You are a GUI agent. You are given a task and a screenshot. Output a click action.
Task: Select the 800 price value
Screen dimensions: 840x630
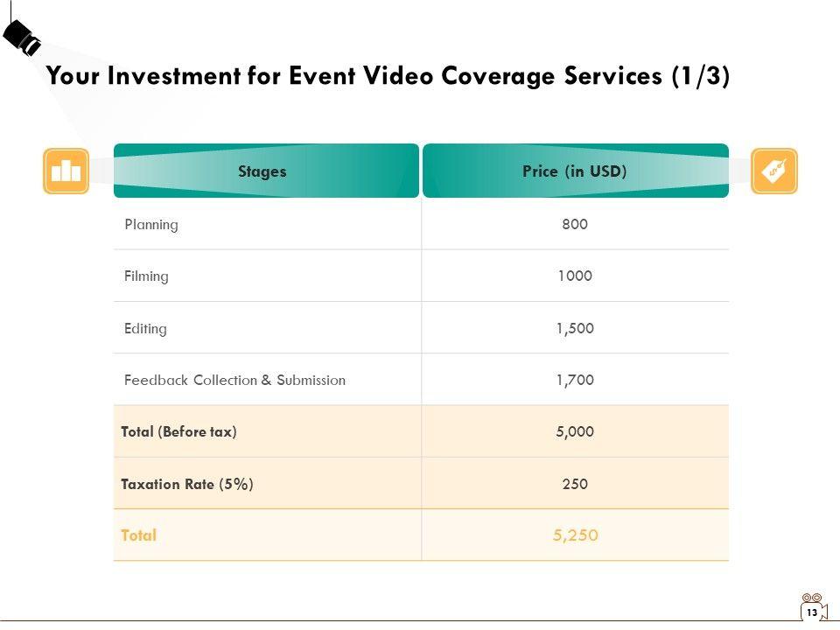tap(575, 225)
